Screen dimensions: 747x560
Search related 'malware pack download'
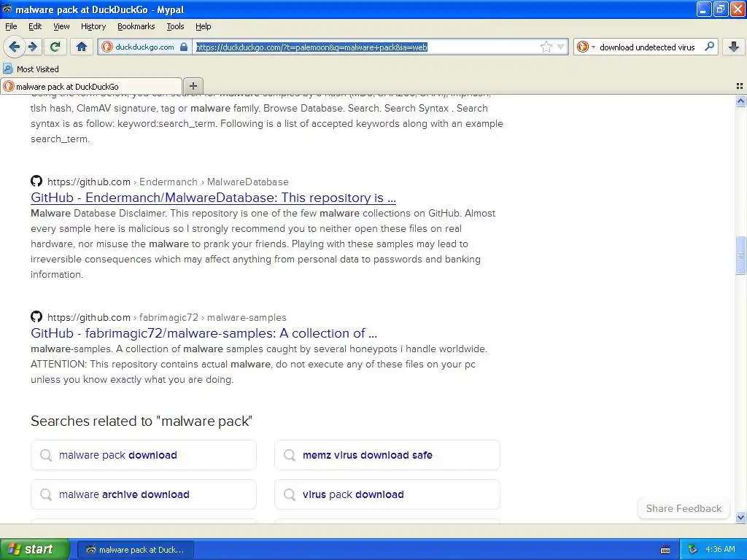[x=144, y=455]
